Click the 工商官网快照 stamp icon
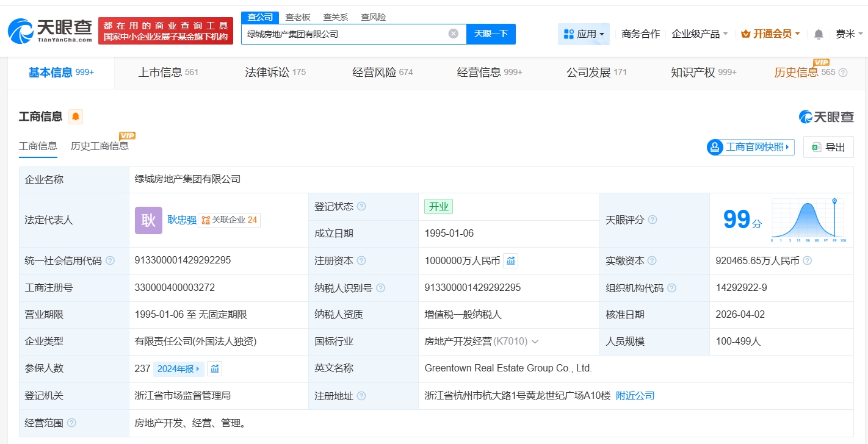The height and width of the screenshot is (444, 868). pos(714,147)
